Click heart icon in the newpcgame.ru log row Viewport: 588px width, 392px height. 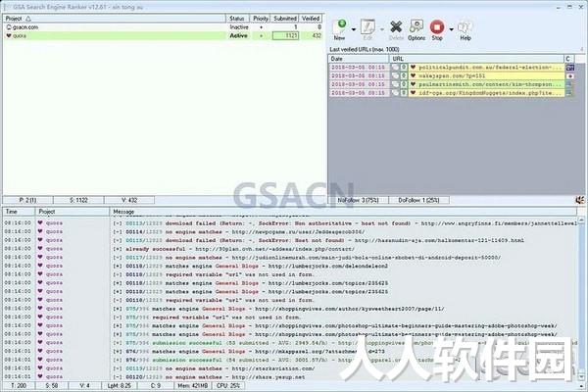pyautogui.click(x=40, y=231)
